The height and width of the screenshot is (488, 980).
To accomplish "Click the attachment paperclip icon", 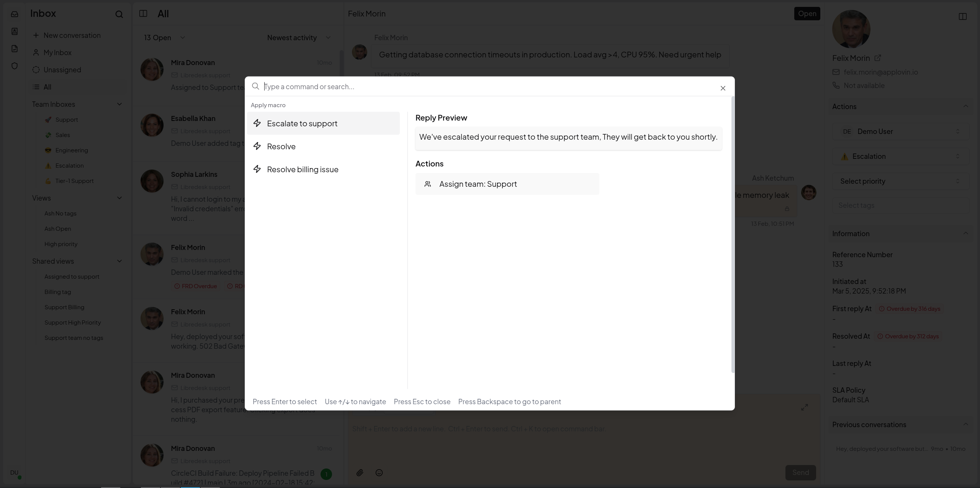I will point(360,473).
